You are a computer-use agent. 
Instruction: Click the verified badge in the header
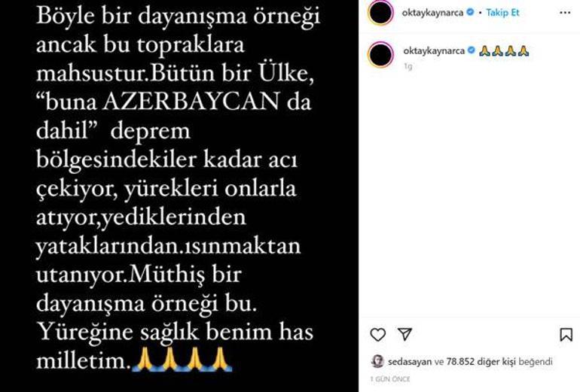click(470, 12)
